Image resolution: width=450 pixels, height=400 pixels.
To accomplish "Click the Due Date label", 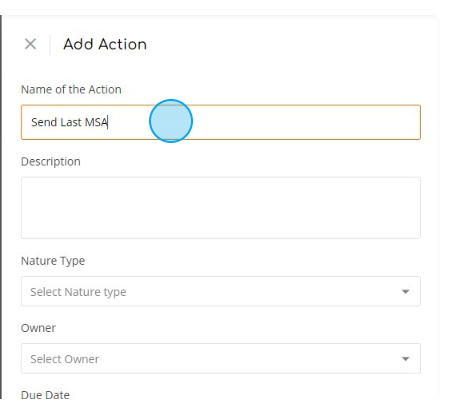I will pyautogui.click(x=45, y=395).
